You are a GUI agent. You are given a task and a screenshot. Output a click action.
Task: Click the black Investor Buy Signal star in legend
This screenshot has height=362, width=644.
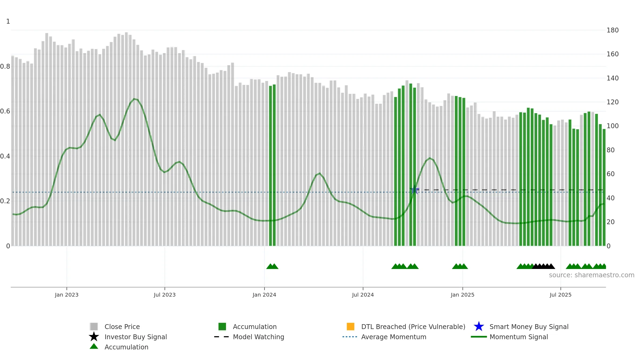click(94, 337)
